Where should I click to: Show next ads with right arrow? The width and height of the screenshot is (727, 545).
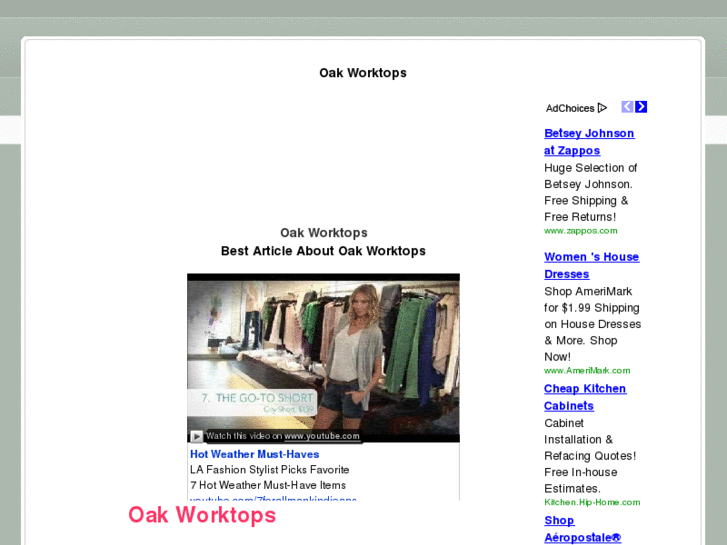(641, 107)
